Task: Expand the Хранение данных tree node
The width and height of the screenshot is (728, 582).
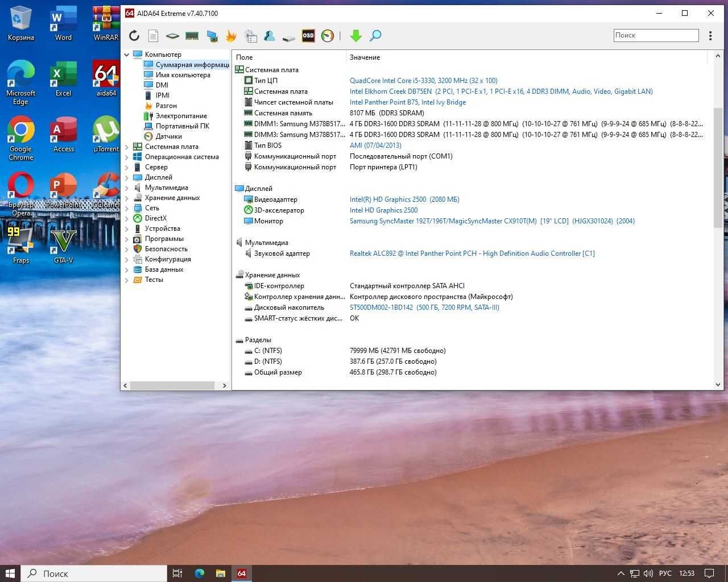Action: [x=127, y=198]
